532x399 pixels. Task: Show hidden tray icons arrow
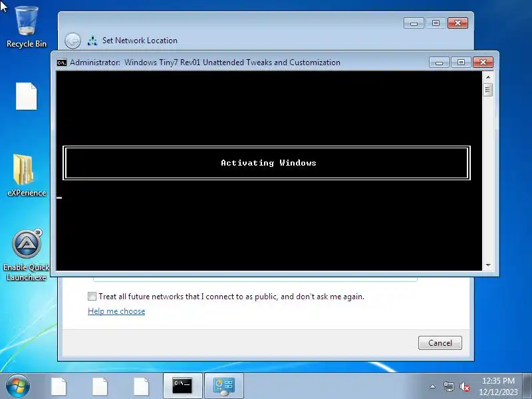pyautogui.click(x=433, y=386)
